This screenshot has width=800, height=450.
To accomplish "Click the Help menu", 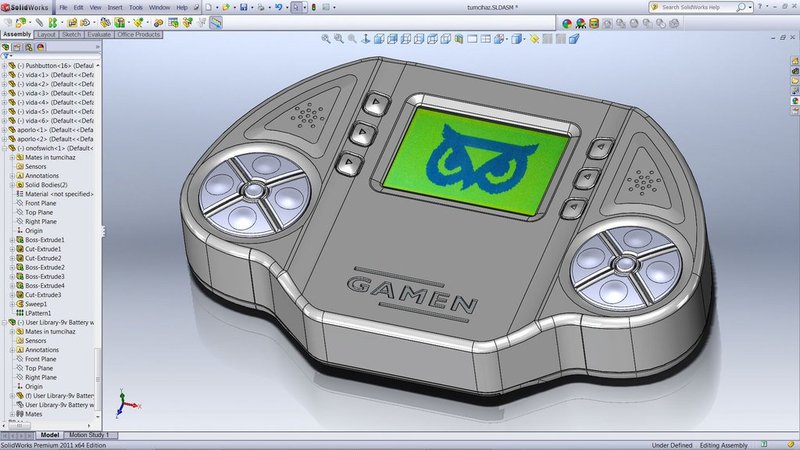I will click(x=182, y=8).
